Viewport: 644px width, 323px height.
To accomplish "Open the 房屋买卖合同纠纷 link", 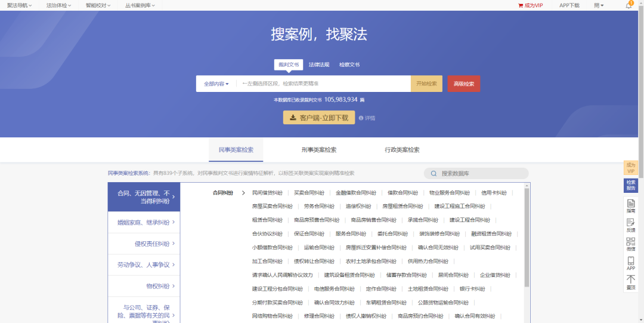I will [273, 207].
